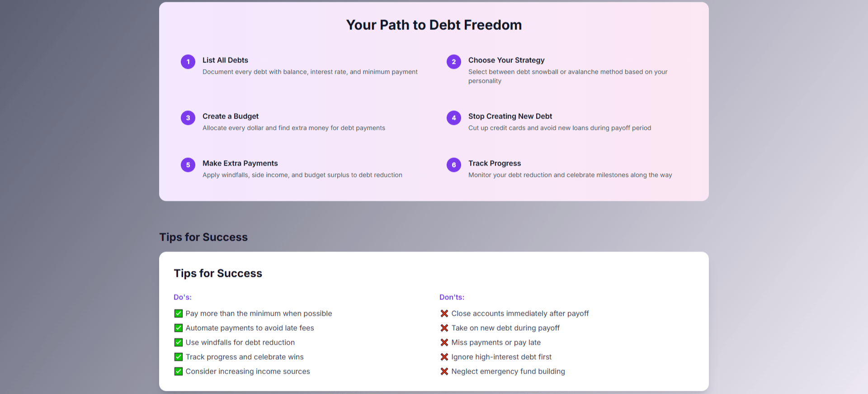Click checkmark beside Automate payments

tap(179, 328)
